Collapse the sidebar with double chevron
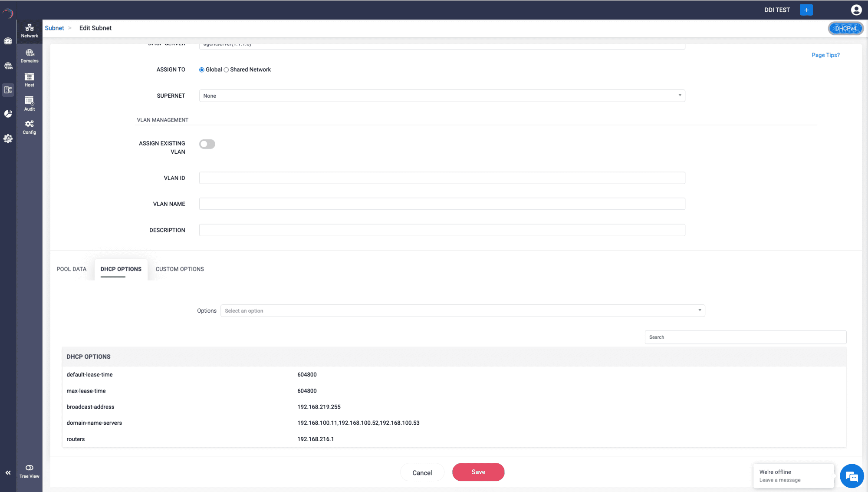This screenshot has height=492, width=868. (8, 473)
